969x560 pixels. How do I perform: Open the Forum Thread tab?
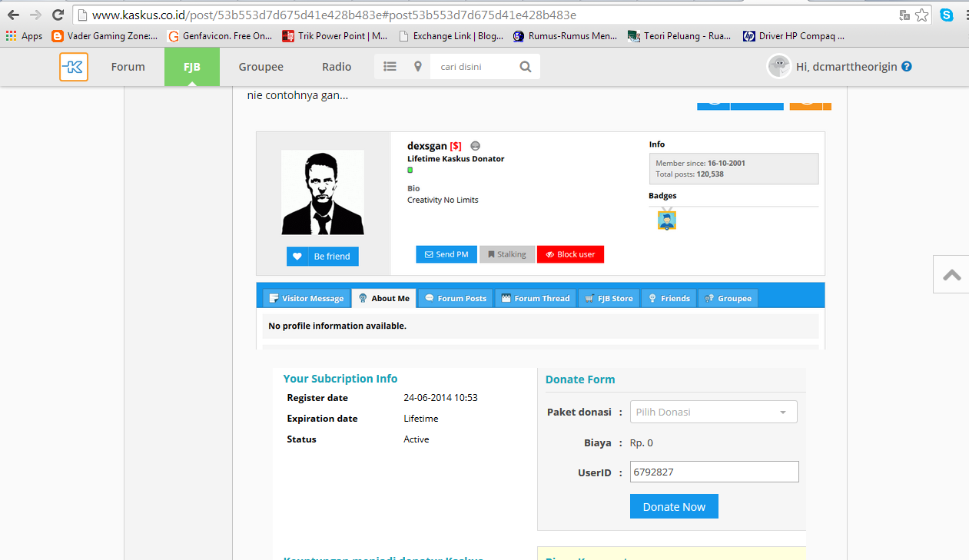[x=536, y=298]
